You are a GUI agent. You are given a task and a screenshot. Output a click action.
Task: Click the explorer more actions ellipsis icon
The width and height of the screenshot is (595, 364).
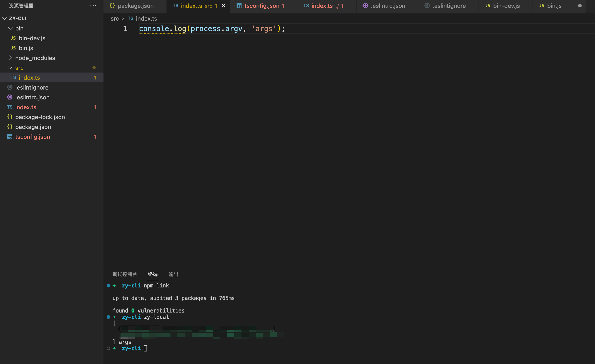tap(93, 6)
